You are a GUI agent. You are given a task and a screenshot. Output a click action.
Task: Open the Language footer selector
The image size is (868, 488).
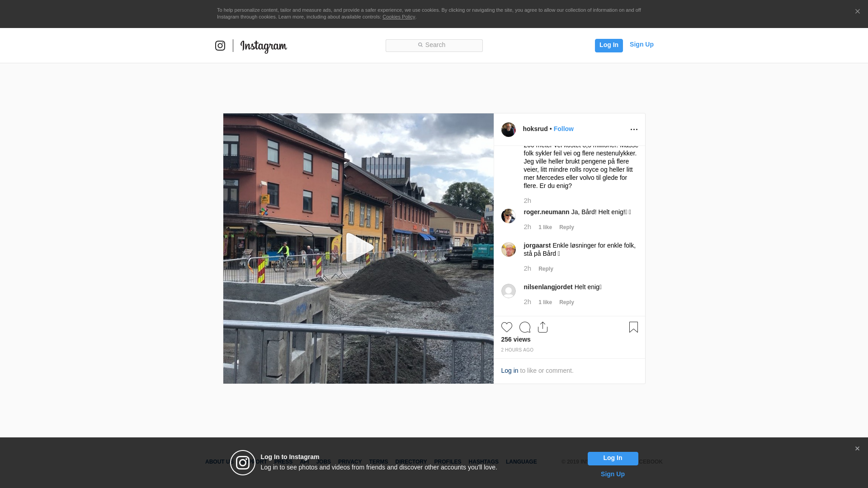(x=521, y=462)
